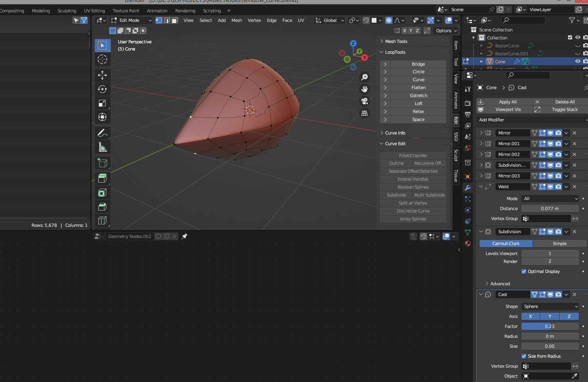Click the zoom magnifier viewport gizmo
The width and height of the screenshot is (588, 382).
[365, 77]
